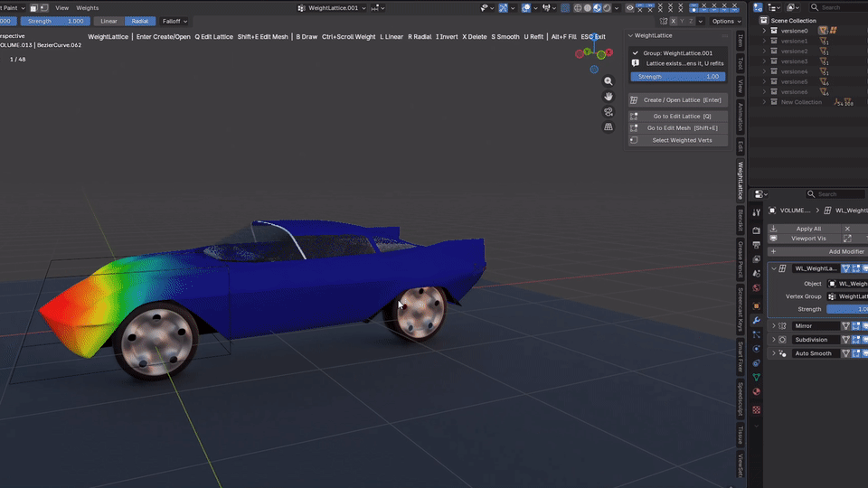Open Object Constraints properties tab icon

pos(756,363)
